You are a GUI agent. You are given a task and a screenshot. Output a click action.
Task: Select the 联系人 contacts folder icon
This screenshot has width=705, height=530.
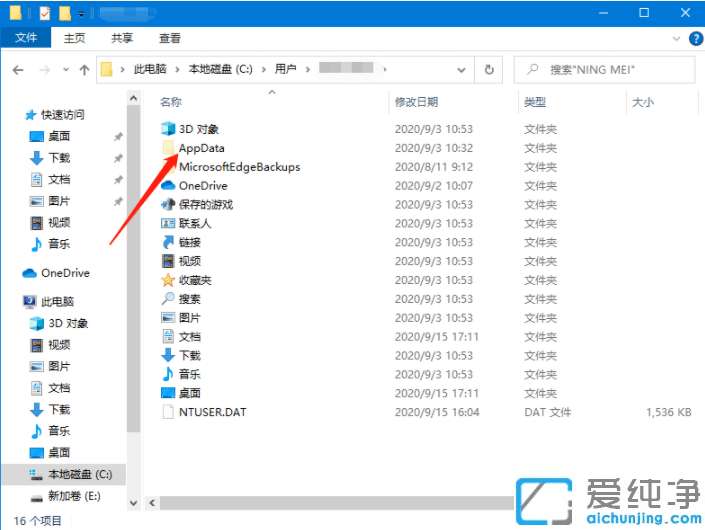(168, 223)
